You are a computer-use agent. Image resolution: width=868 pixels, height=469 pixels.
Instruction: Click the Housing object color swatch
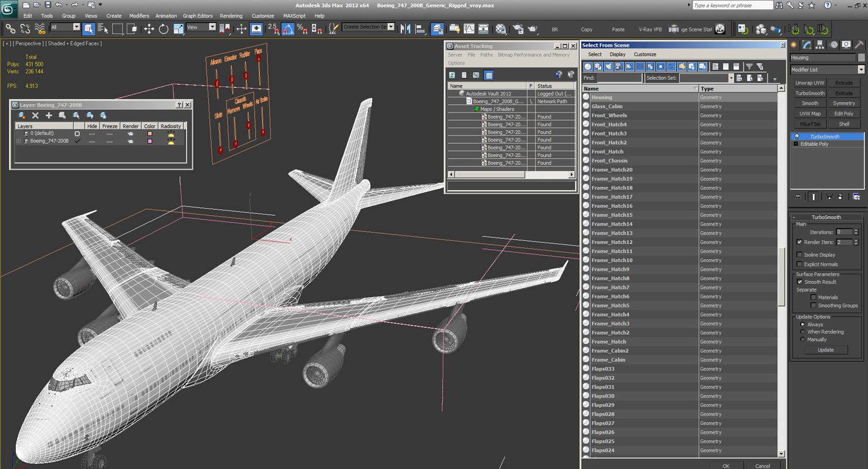pyautogui.click(x=861, y=57)
